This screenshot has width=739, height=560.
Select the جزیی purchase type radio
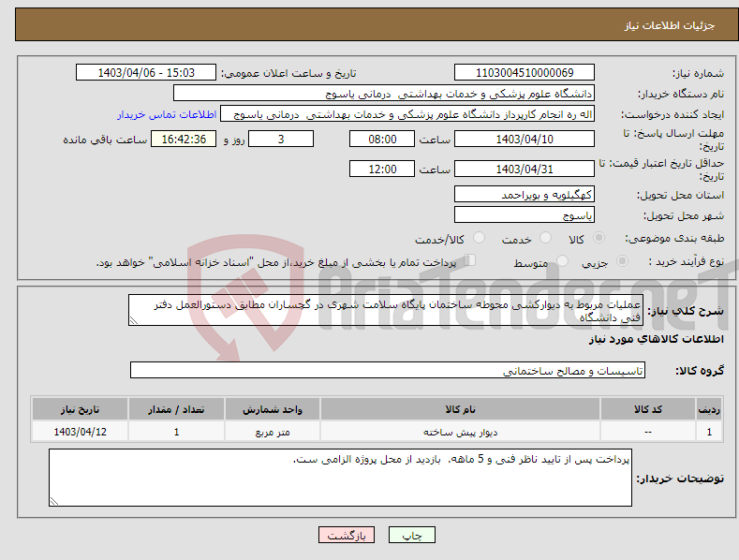622,260
